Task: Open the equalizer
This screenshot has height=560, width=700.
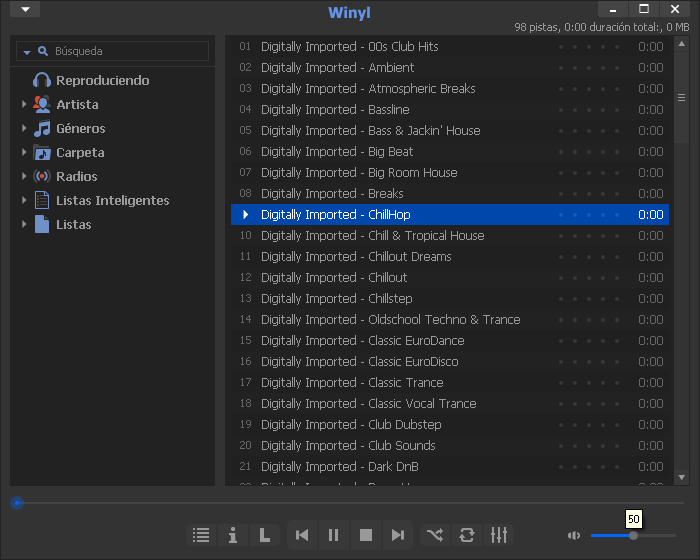Action: tap(499, 535)
